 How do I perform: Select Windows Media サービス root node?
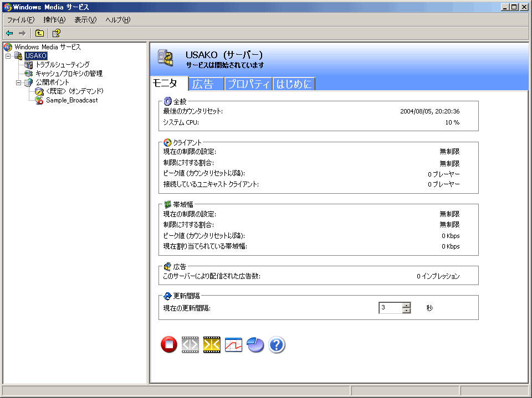point(48,47)
